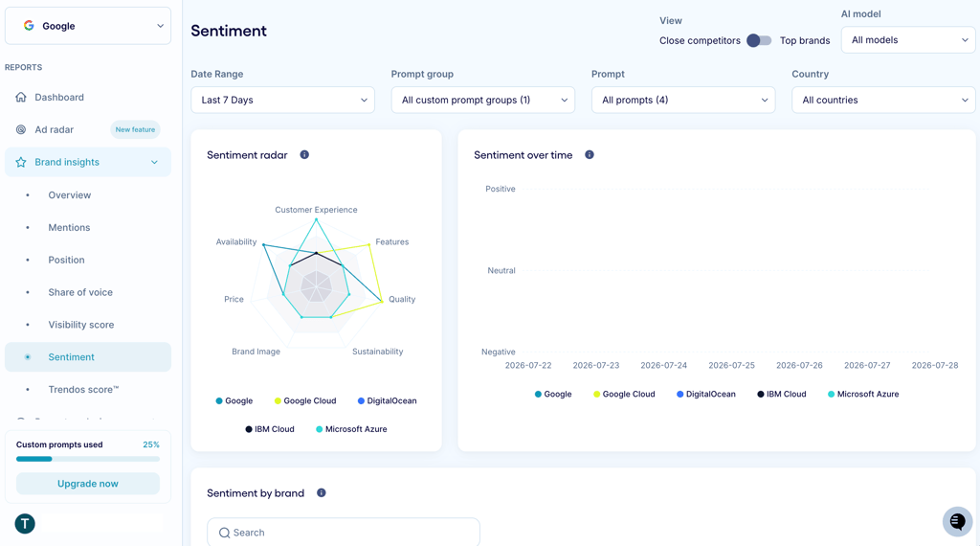This screenshot has height=546, width=980.
Task: Toggle DigitalOcean in the radar legend
Action: (387, 401)
